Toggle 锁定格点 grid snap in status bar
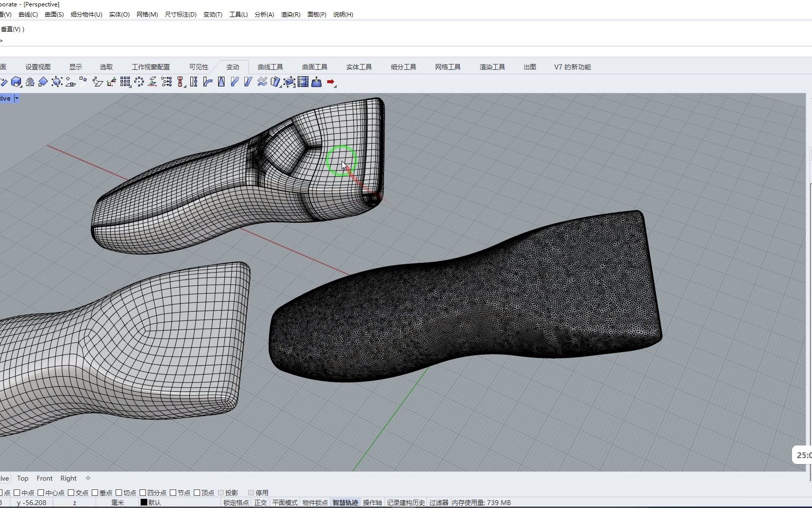This screenshot has height=508, width=812. (x=236, y=502)
